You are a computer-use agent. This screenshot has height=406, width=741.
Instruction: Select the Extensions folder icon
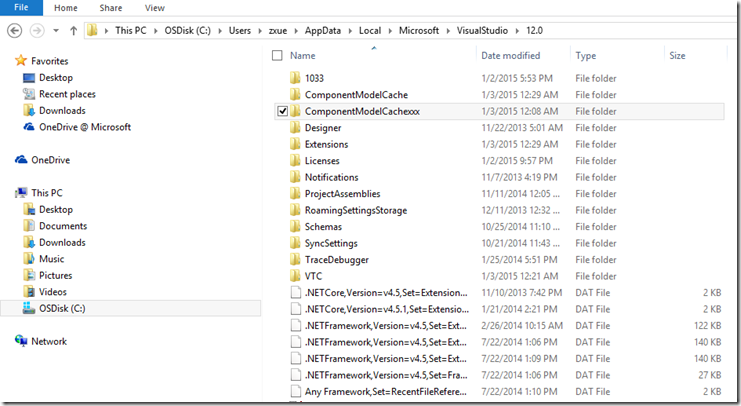(x=295, y=144)
